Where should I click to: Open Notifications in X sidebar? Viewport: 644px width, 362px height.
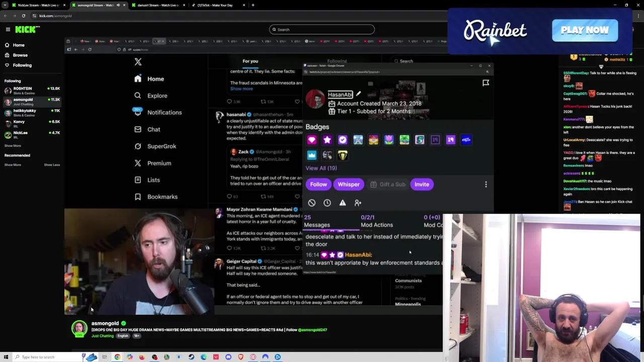click(x=157, y=113)
